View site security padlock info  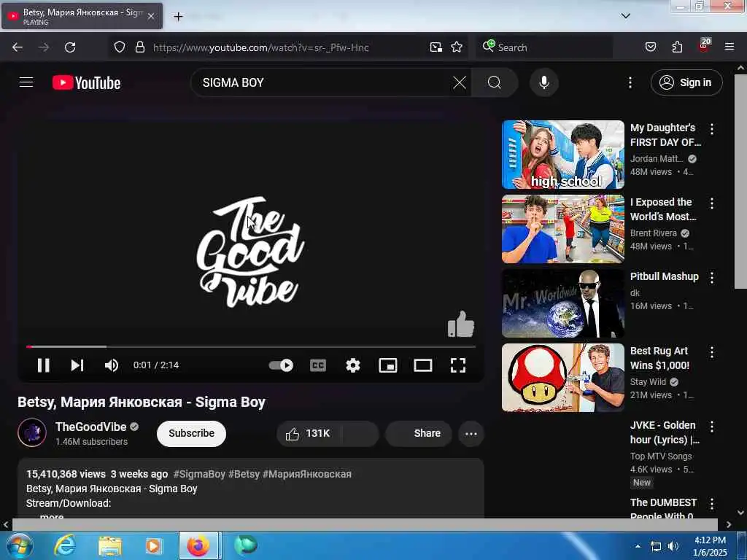point(139,47)
